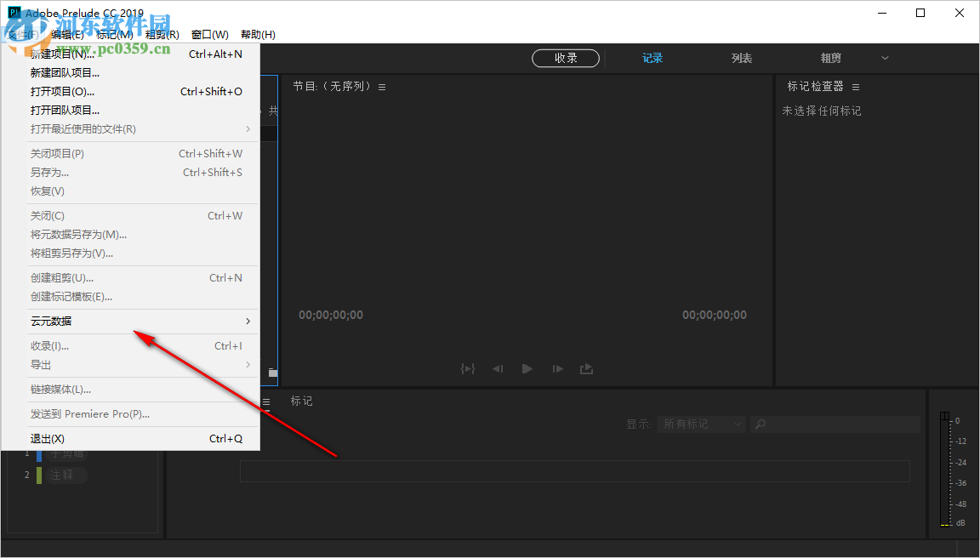The image size is (980, 558).
Task: Switch to the 列表 workspace tab
Action: [741, 58]
